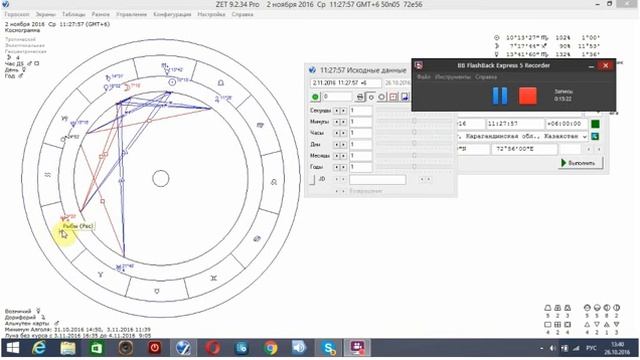
Task: Open the Windows Start button
Action: tap(12, 348)
